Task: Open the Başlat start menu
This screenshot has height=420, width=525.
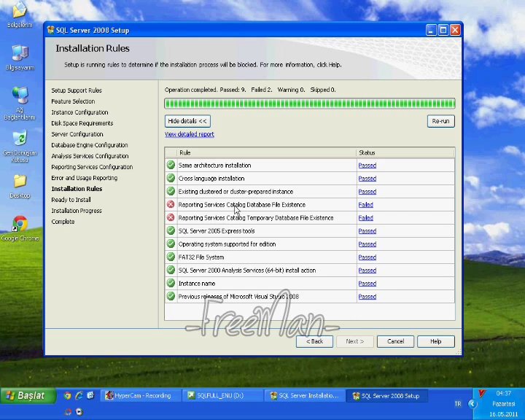Action: pos(28,396)
